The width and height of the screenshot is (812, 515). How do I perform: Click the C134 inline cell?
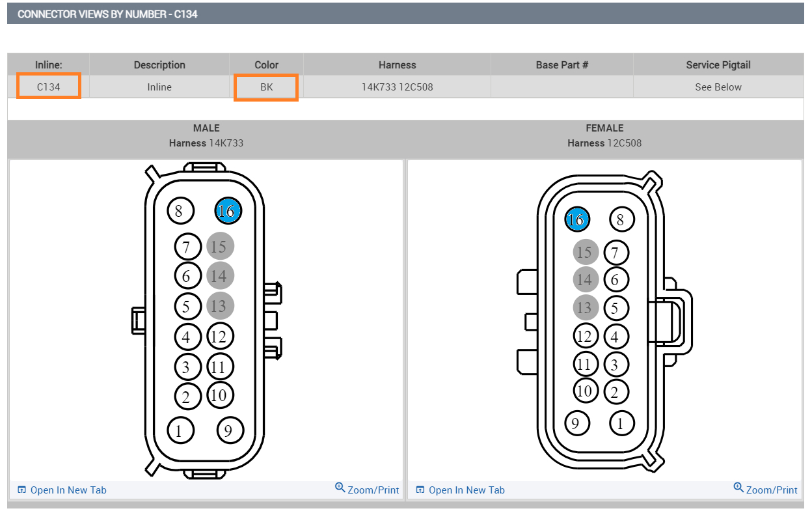point(49,87)
